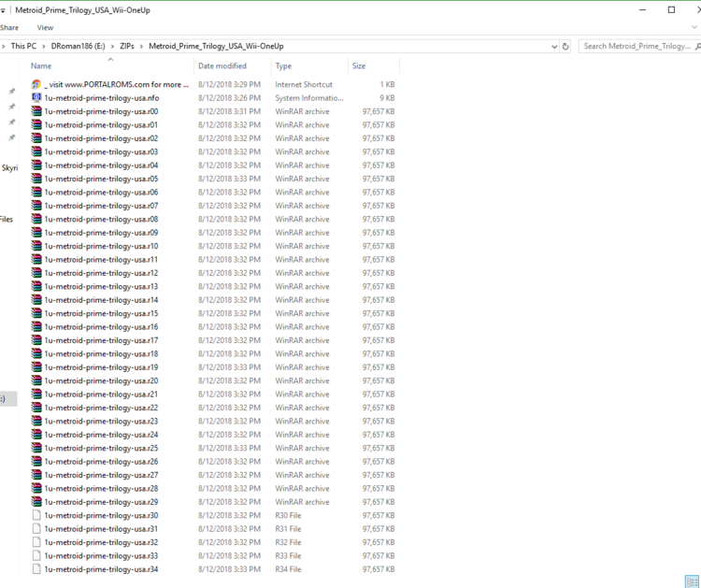Sort by the Name column header

tap(41, 65)
